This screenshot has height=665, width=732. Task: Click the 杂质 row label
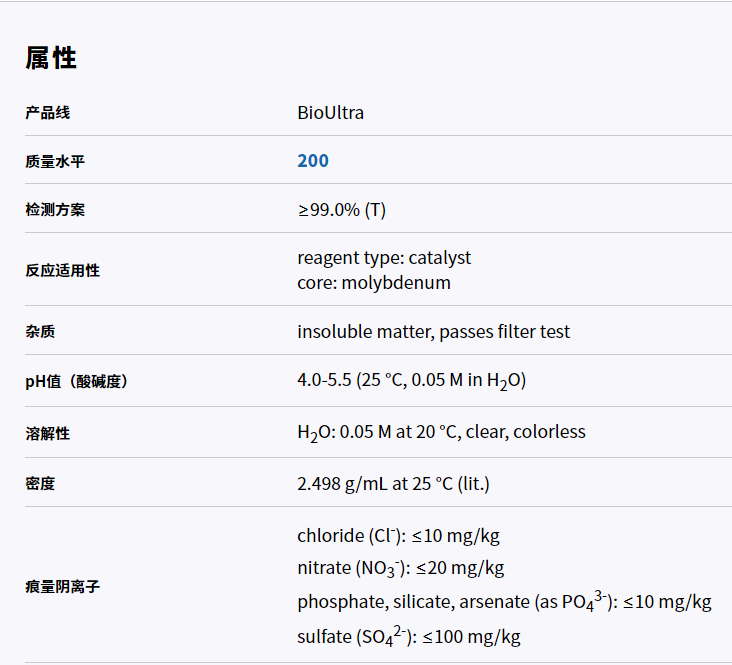(x=40, y=331)
